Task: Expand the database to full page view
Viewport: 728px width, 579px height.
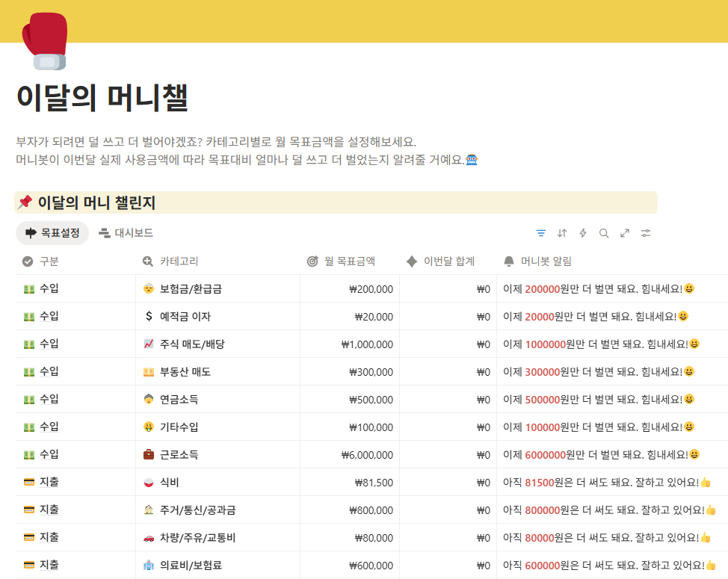Action: point(624,233)
